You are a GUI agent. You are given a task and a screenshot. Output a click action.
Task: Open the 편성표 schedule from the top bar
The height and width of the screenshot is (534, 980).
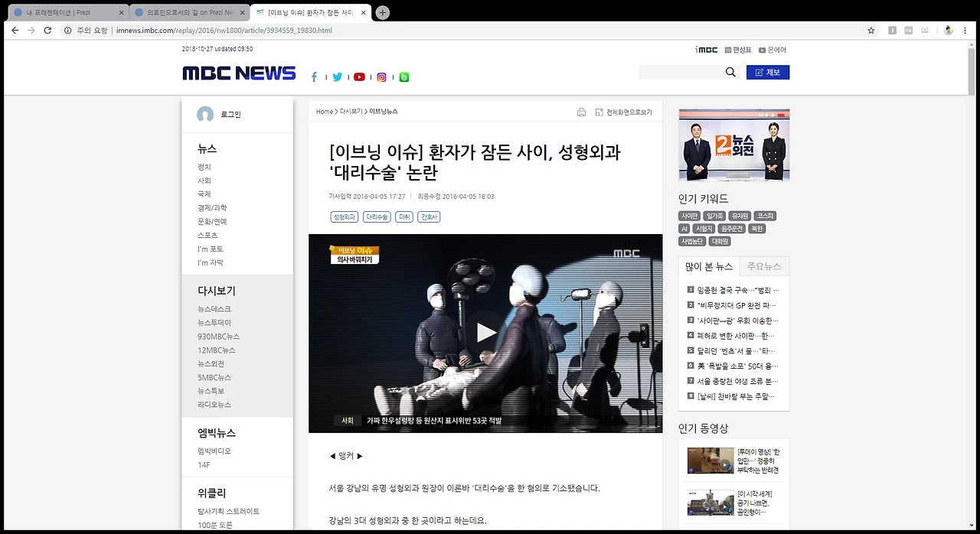coord(735,50)
